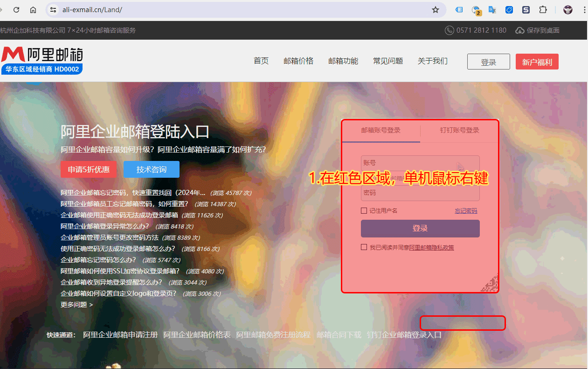Focus the 密码 input field
This screenshot has width=588, height=369.
[x=420, y=193]
